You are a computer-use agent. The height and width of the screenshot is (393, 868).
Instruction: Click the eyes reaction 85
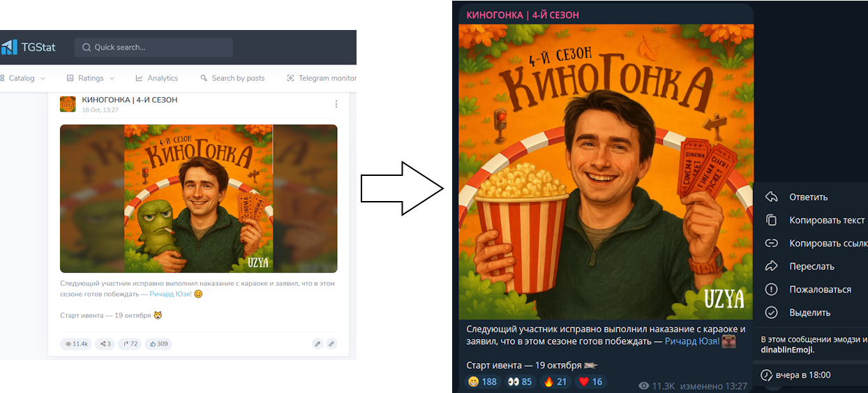(520, 382)
